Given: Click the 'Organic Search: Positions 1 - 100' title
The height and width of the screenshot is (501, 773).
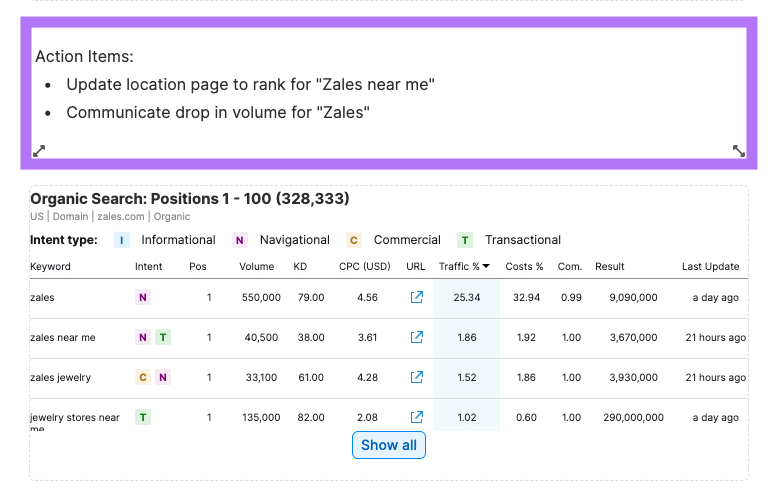Looking at the screenshot, I should coord(190,199).
